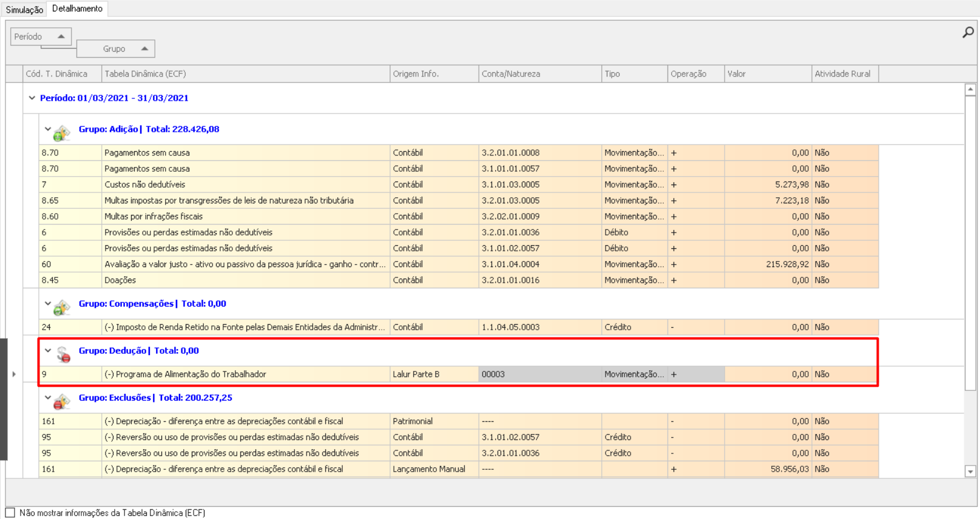Click account cell 3.2.01.01.0016
The image size is (980, 519).
click(540, 280)
